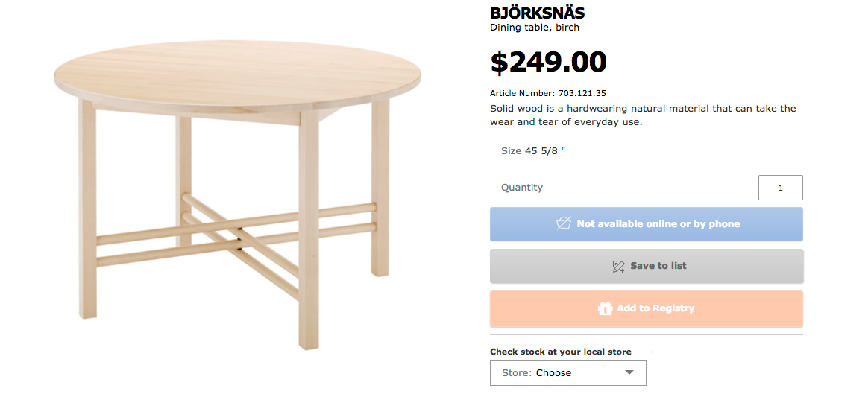Click the crossed-out cart icon on unavailable button
Image resolution: width=868 pixels, height=397 pixels.
click(x=564, y=223)
